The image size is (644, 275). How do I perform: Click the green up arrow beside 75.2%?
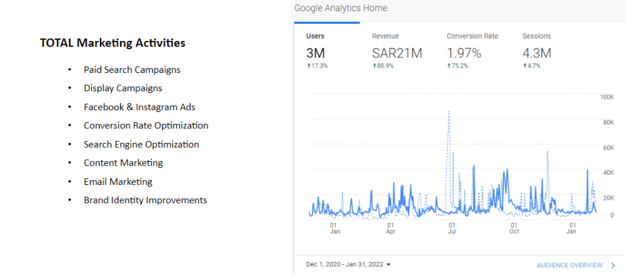449,65
